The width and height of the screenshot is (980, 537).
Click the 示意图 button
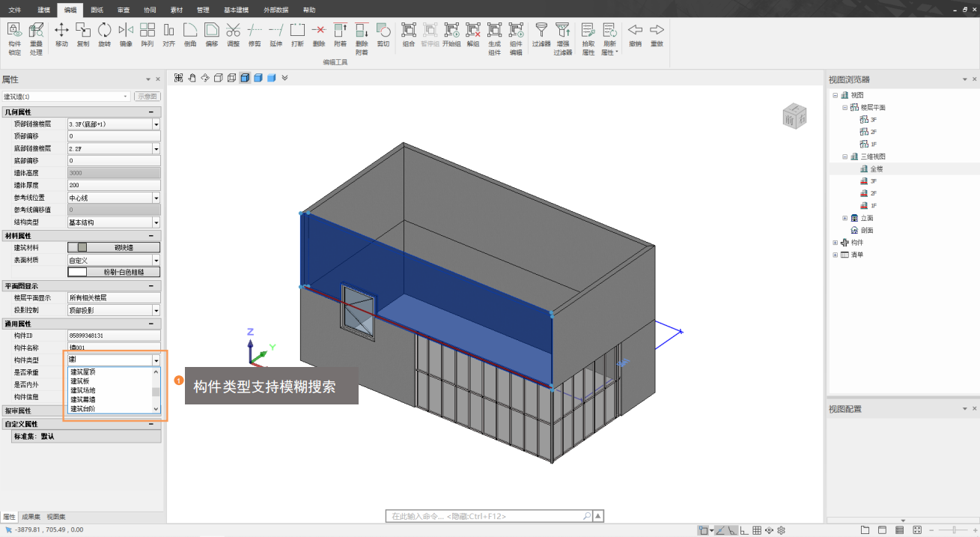click(147, 97)
